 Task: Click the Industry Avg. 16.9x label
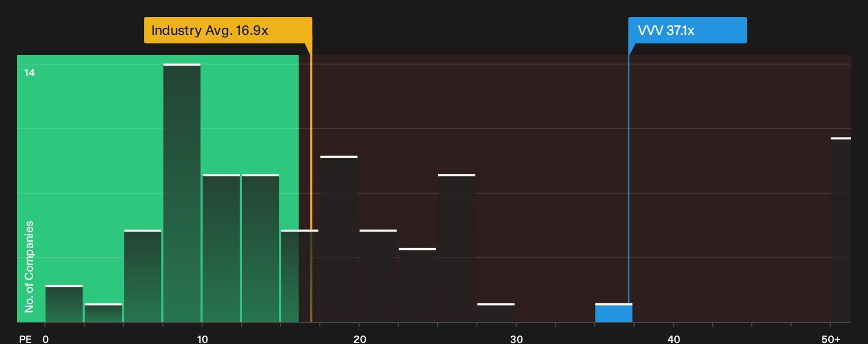tap(228, 30)
